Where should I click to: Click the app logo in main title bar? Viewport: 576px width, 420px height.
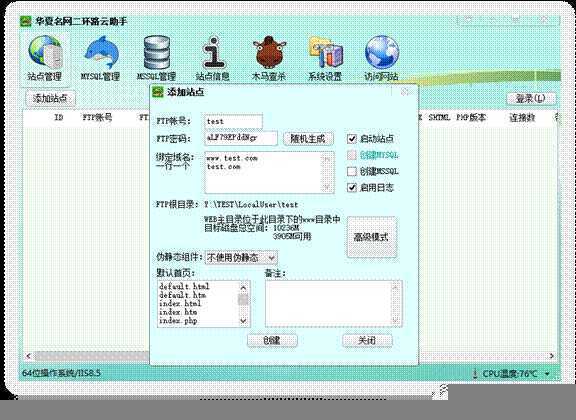click(x=25, y=21)
